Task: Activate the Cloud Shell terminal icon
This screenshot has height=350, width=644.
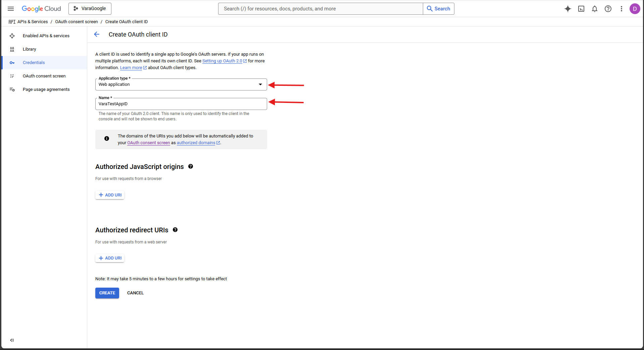Action: pos(581,9)
